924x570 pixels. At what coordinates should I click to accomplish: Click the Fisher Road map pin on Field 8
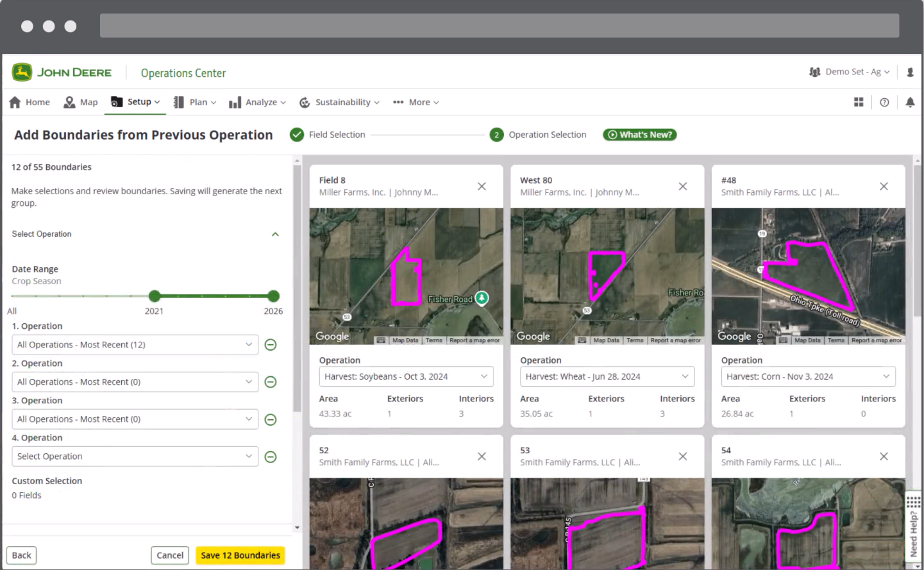click(482, 298)
